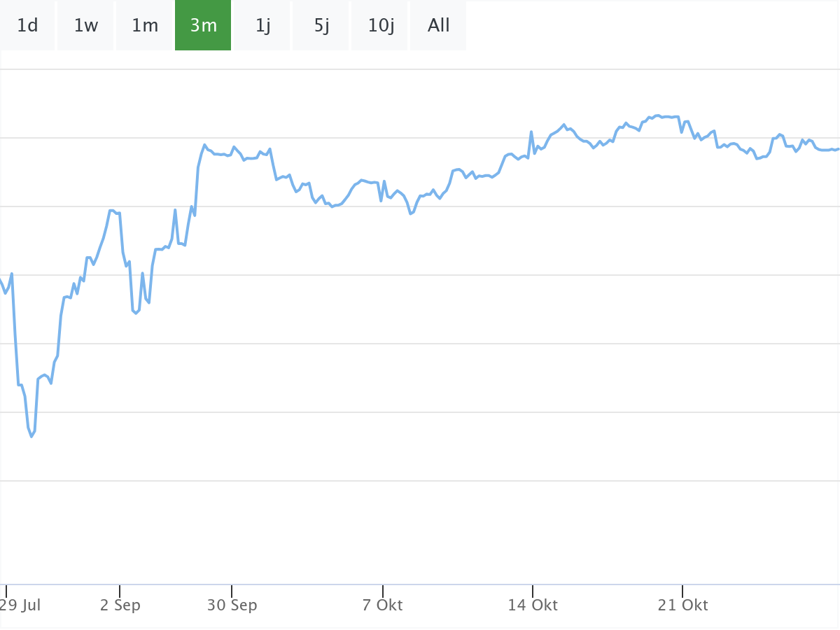Select the 1d time range tab
The image size is (840, 630).
pos(27,26)
